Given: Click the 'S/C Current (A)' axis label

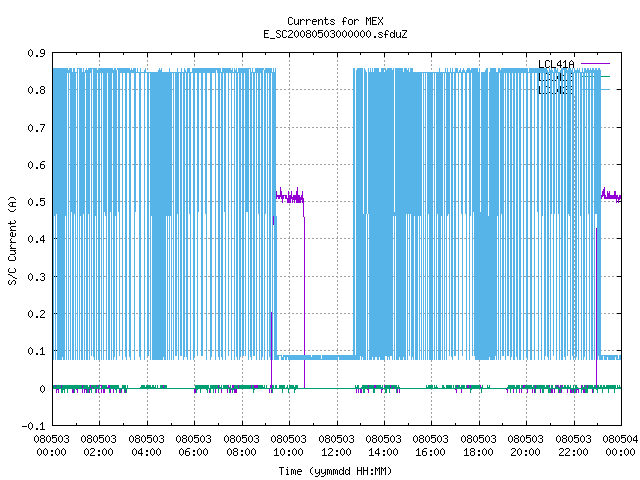Looking at the screenshot, I should click(x=13, y=240).
